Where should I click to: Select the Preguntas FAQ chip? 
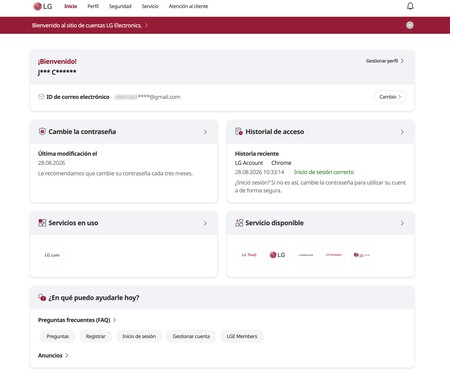click(58, 336)
